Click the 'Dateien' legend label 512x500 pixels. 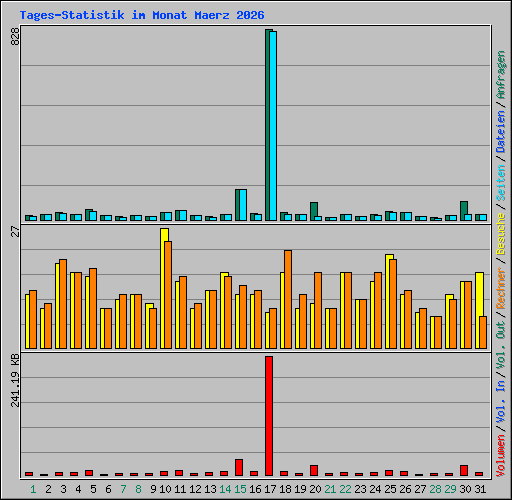(501, 132)
